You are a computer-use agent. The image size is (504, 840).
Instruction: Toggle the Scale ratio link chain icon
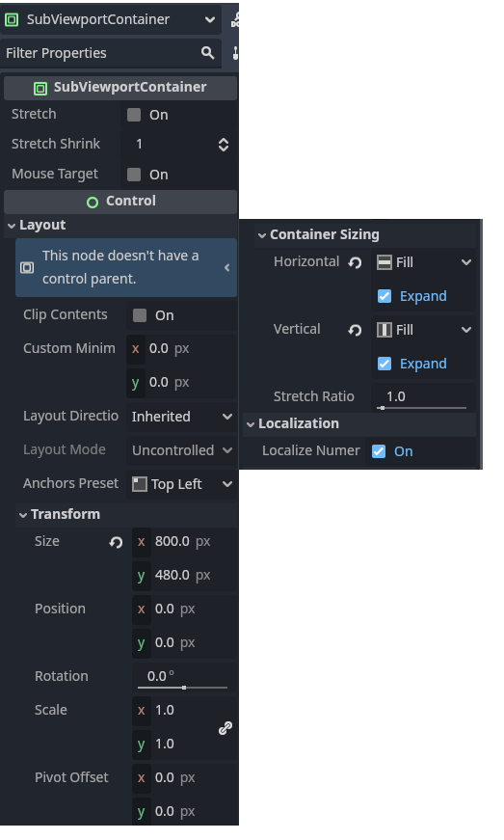pos(225,727)
